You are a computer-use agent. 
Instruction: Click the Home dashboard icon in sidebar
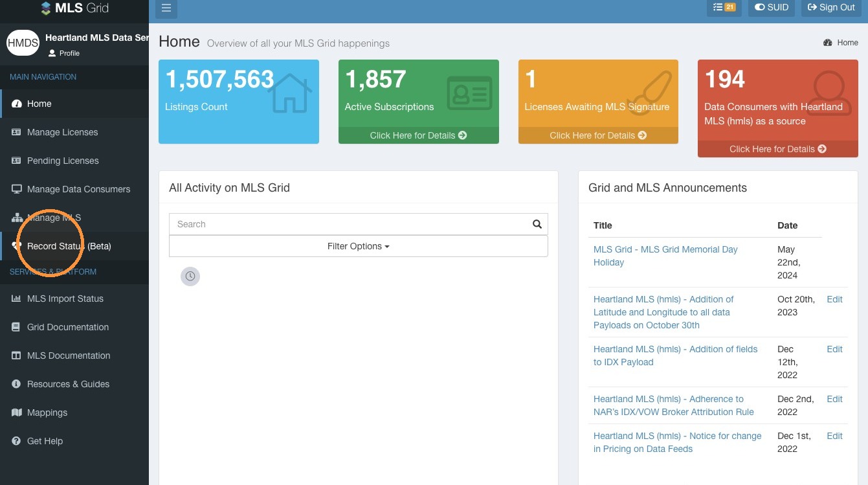click(17, 104)
